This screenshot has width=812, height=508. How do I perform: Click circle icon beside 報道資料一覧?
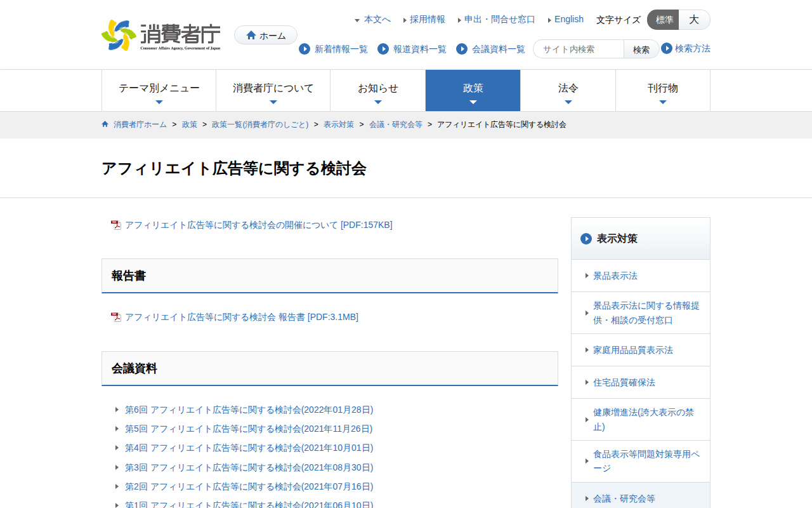tap(383, 49)
